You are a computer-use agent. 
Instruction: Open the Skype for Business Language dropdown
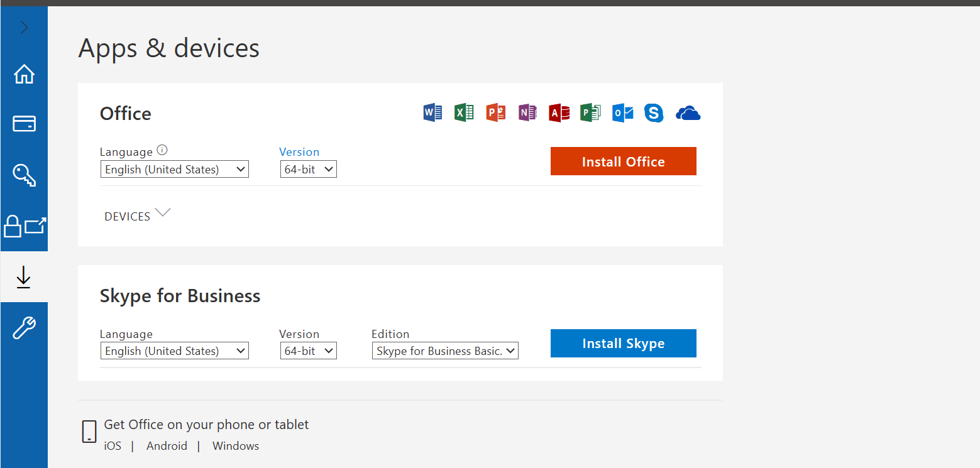click(175, 351)
